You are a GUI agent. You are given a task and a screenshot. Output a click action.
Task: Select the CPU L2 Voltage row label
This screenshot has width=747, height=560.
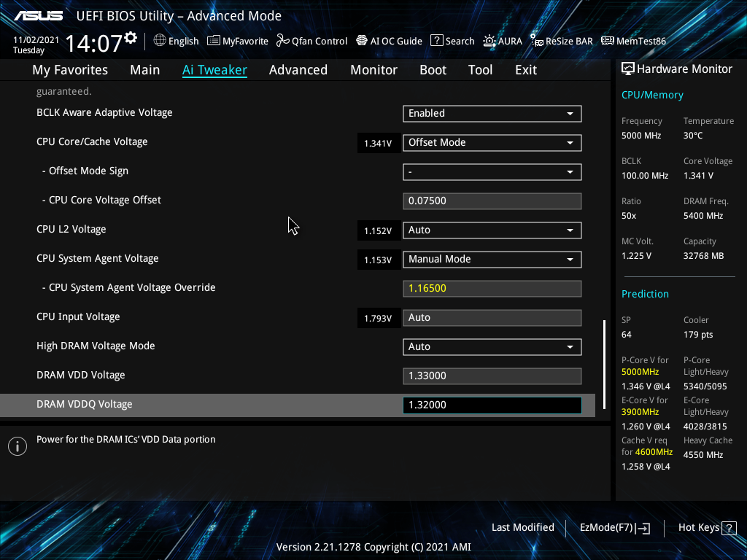tap(71, 230)
